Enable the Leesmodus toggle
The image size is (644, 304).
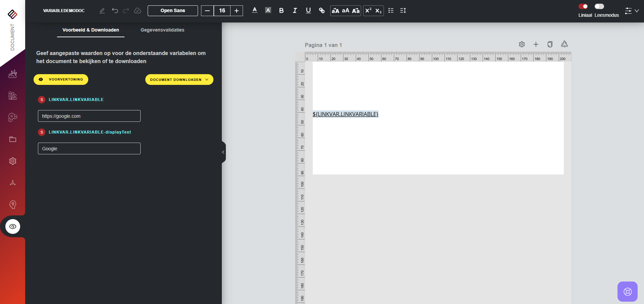(599, 6)
